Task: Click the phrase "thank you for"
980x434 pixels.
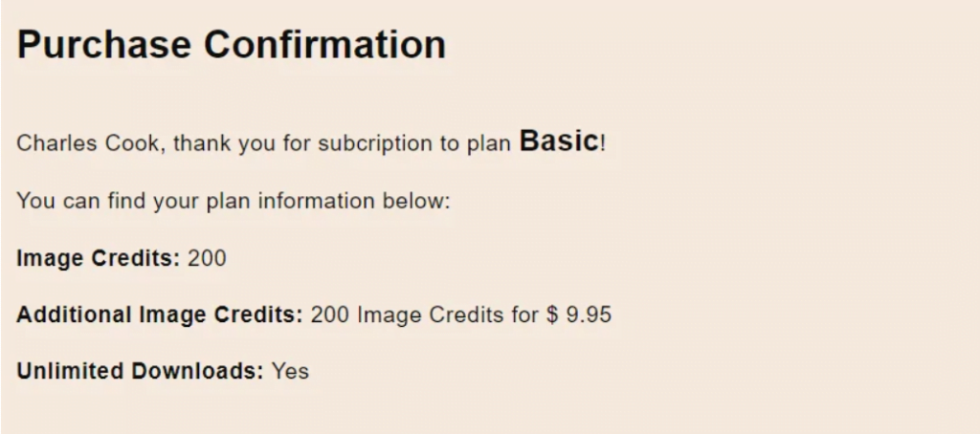Action: pos(242,143)
